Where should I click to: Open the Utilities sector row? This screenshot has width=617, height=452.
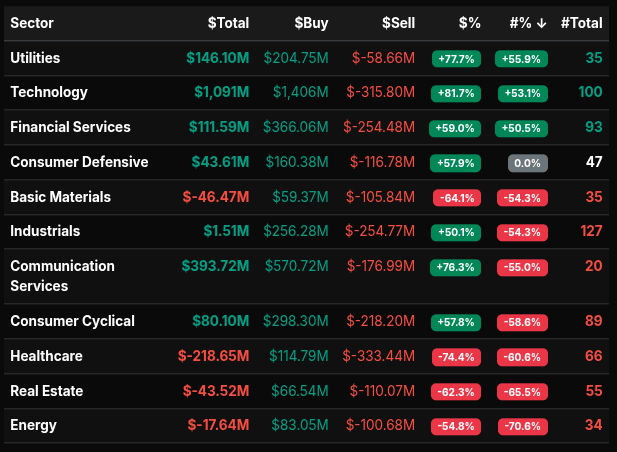coord(35,58)
